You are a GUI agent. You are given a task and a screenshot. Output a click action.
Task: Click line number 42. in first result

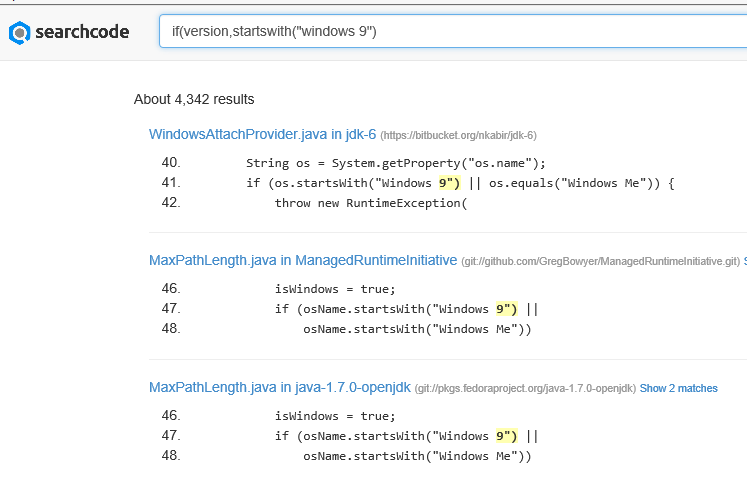[x=171, y=203]
